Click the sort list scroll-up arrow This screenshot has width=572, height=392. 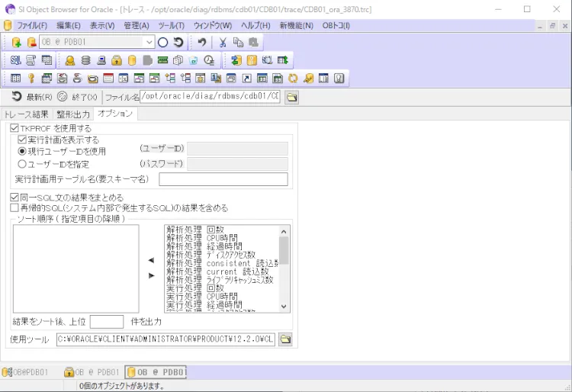click(284, 231)
